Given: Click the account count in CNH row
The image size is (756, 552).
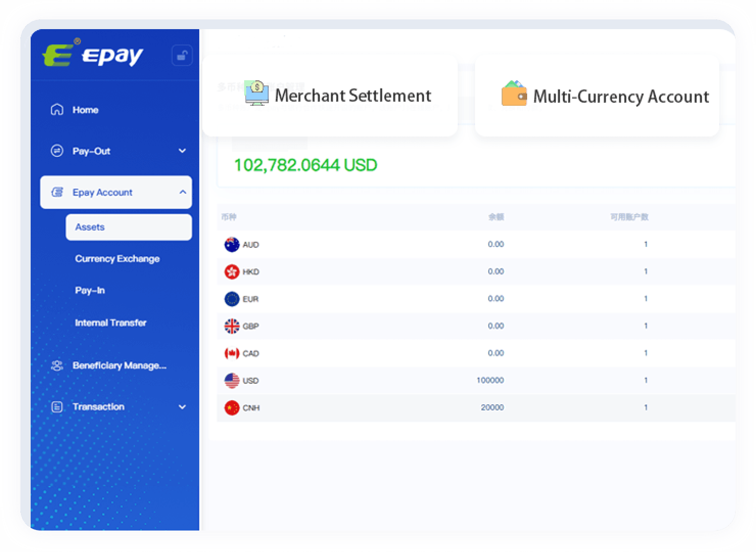Looking at the screenshot, I should 646,407.
